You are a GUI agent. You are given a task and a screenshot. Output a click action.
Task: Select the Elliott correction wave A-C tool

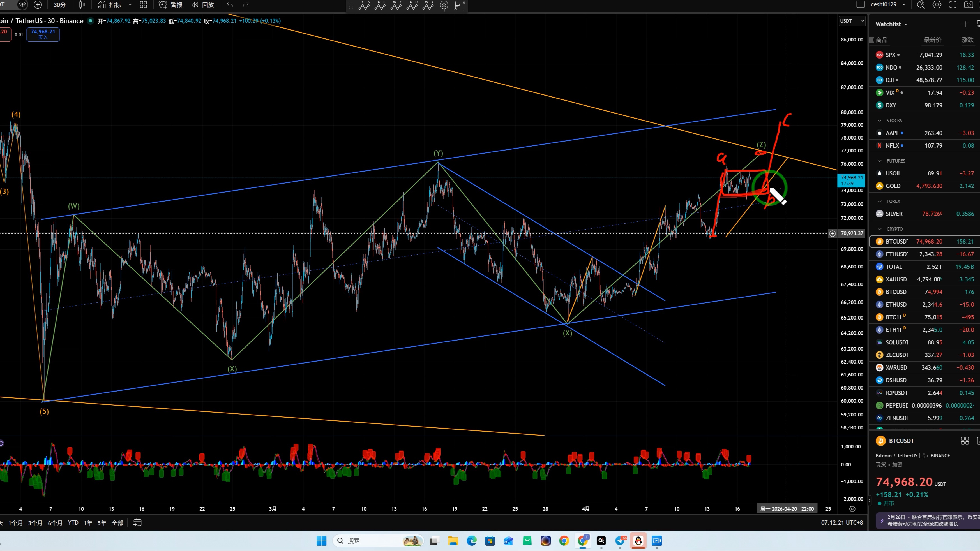click(412, 5)
